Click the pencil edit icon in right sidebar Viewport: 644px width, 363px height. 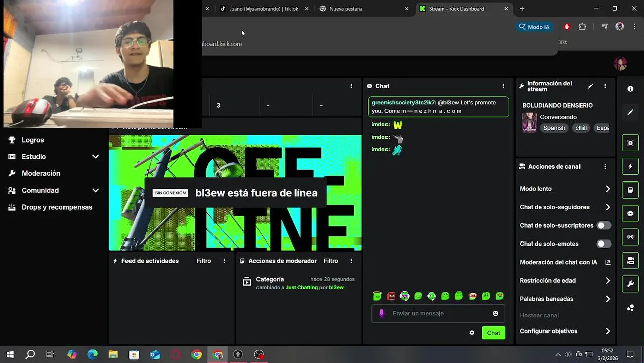[x=630, y=112]
